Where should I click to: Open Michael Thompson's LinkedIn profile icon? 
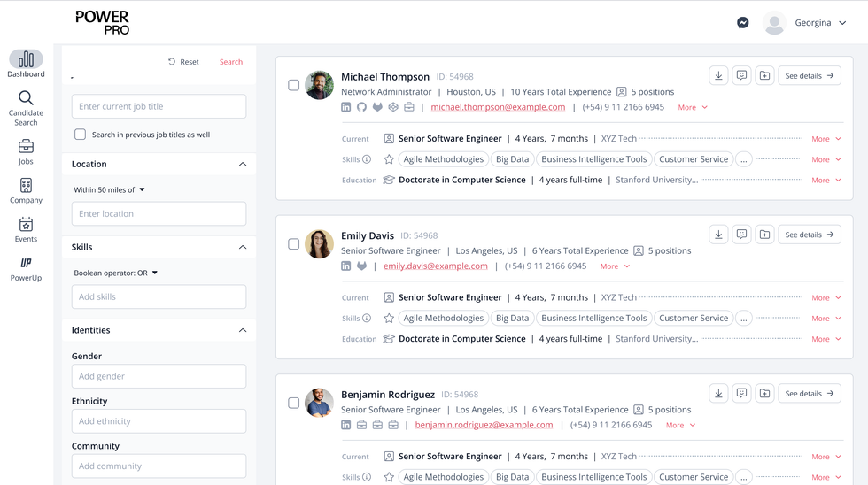(346, 107)
